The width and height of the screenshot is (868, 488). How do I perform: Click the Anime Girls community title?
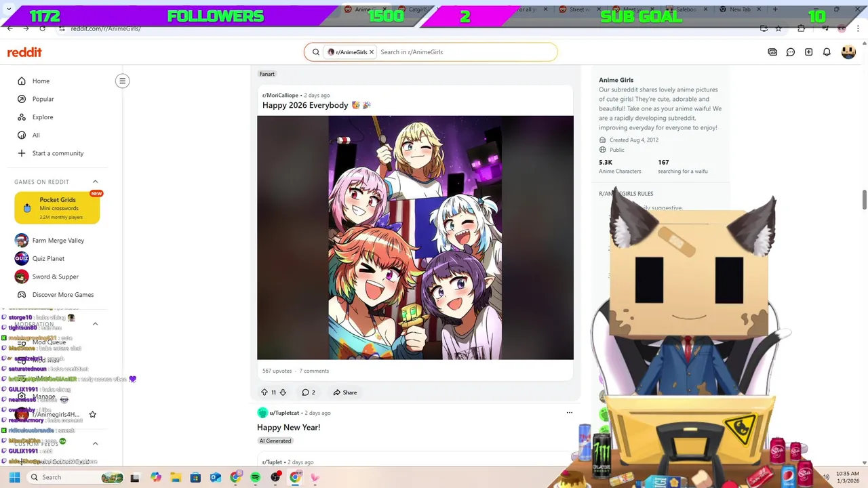(616, 80)
